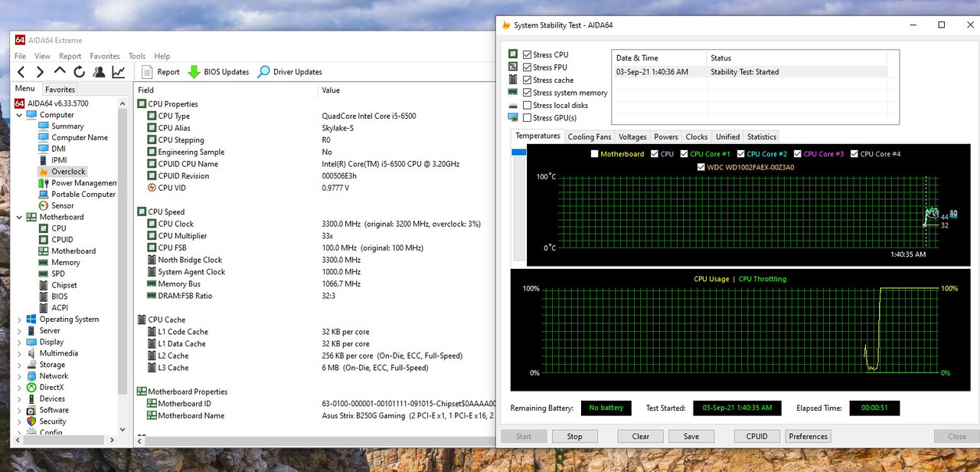The width and height of the screenshot is (980, 472).
Task: Expand the Operating System tree node
Action: (x=19, y=320)
